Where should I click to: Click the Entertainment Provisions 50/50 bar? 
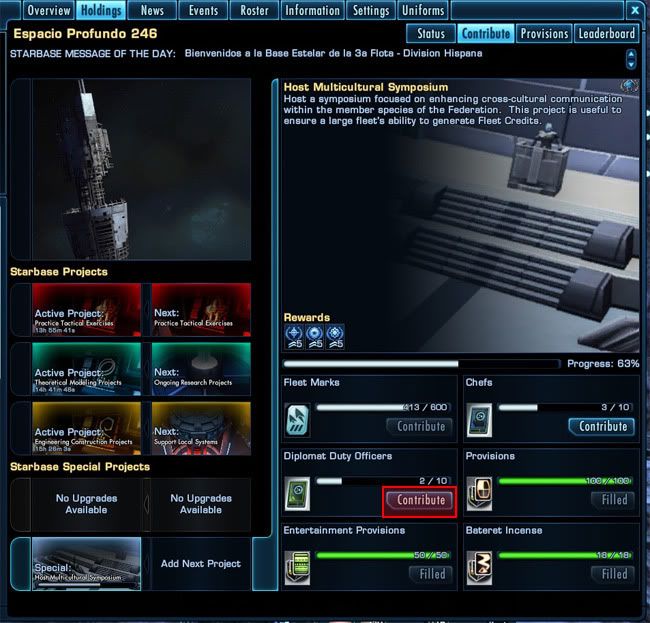[x=383, y=555]
